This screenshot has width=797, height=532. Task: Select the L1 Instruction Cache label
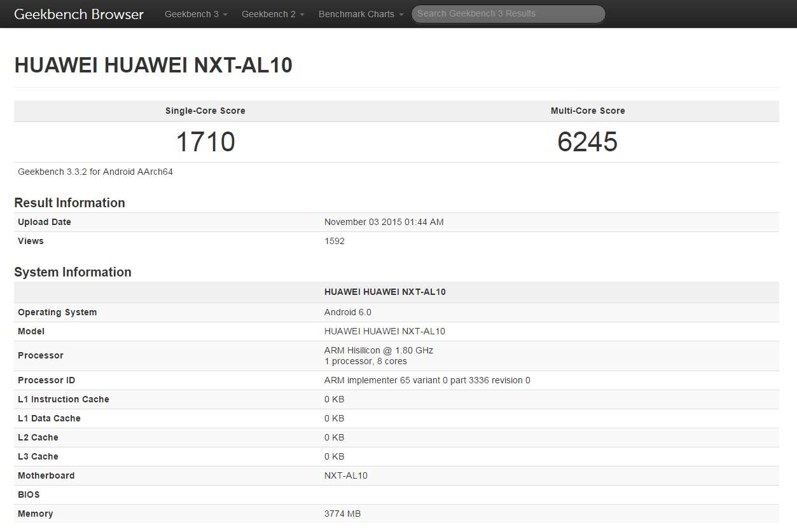click(64, 399)
